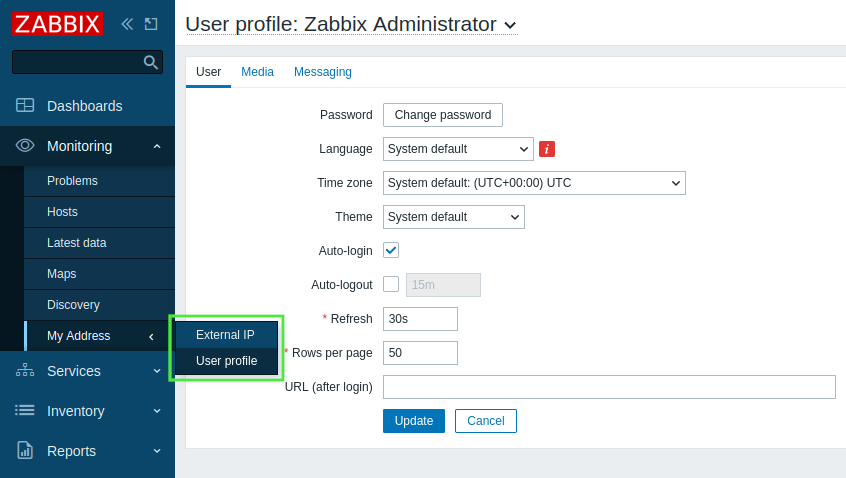
Task: Choose External IP in submenu
Action: pyautogui.click(x=226, y=335)
